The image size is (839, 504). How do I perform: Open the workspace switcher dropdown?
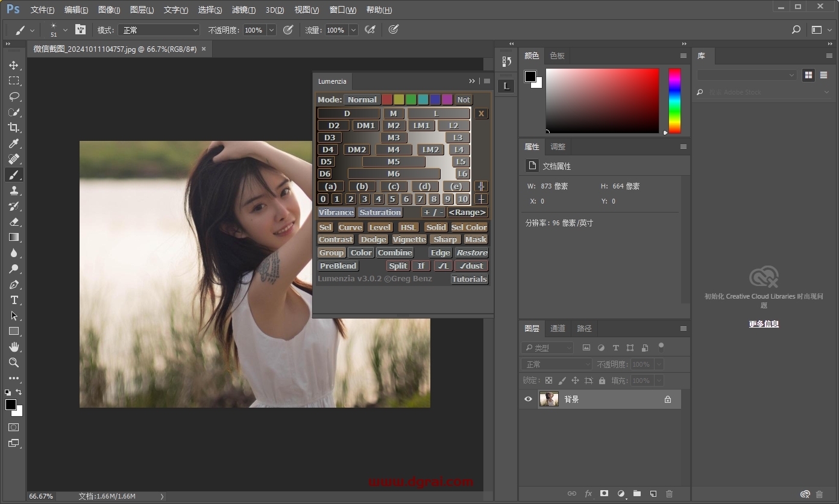point(820,30)
